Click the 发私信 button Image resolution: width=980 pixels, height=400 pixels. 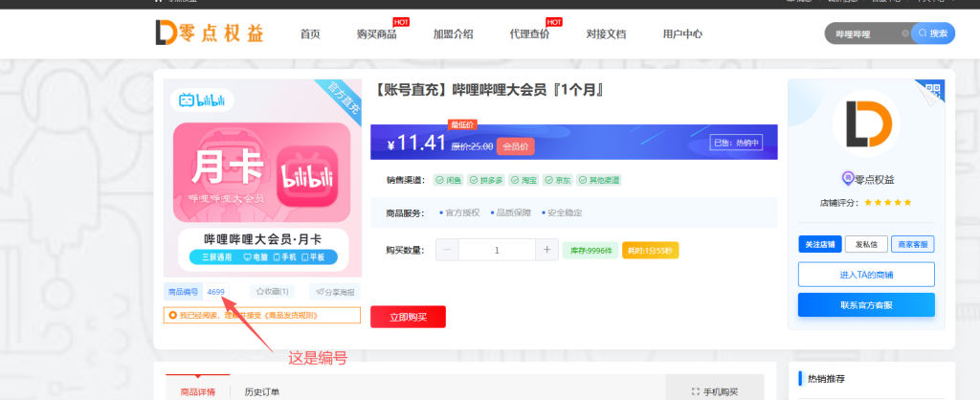(866, 244)
